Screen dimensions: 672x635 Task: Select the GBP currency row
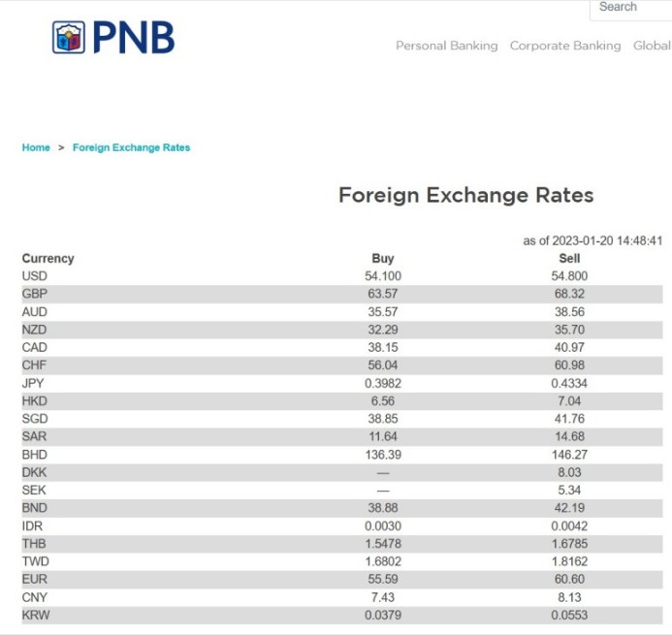click(x=342, y=294)
